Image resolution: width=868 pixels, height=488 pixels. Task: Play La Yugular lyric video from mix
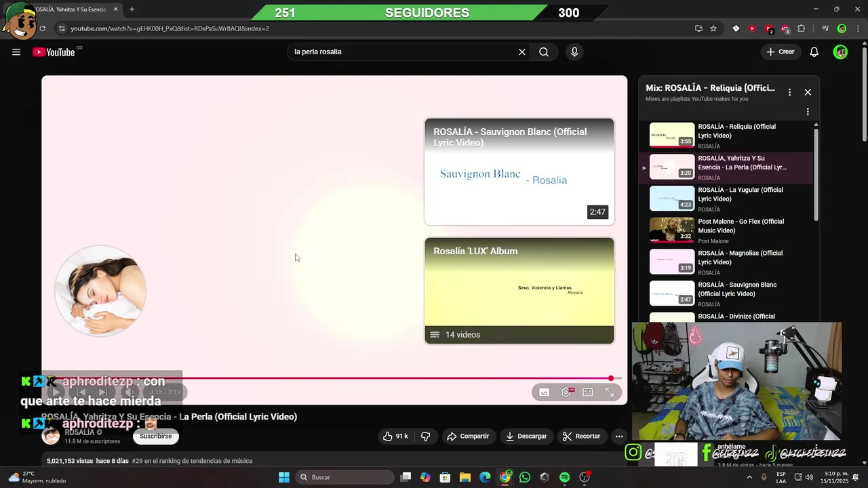tap(726, 199)
